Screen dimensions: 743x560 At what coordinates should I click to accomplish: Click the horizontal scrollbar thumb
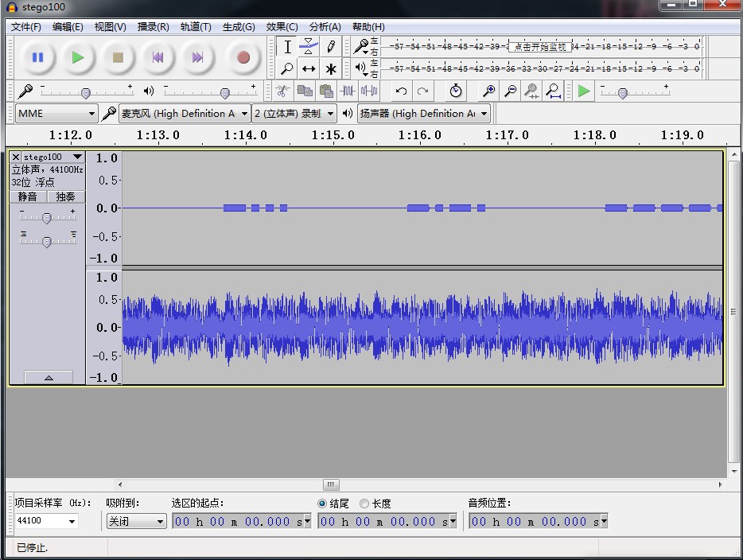(x=331, y=484)
